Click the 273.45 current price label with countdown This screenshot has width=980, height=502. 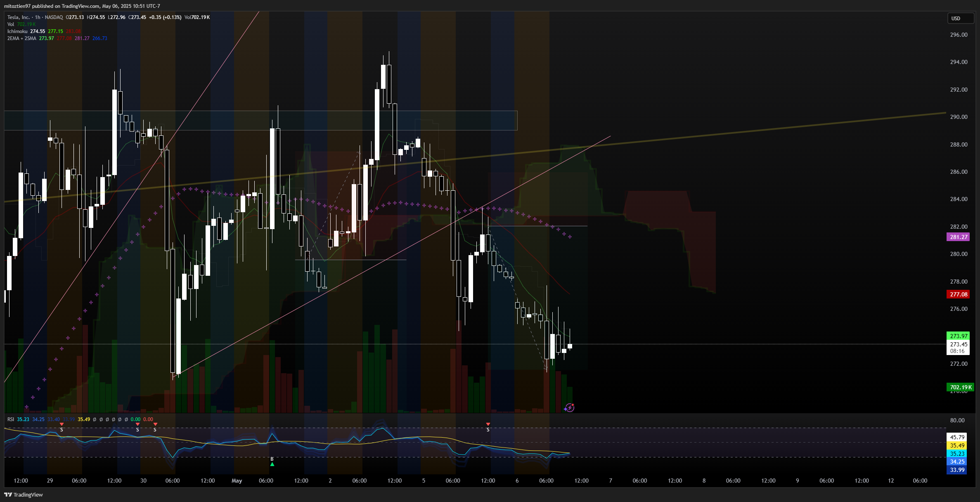click(959, 348)
